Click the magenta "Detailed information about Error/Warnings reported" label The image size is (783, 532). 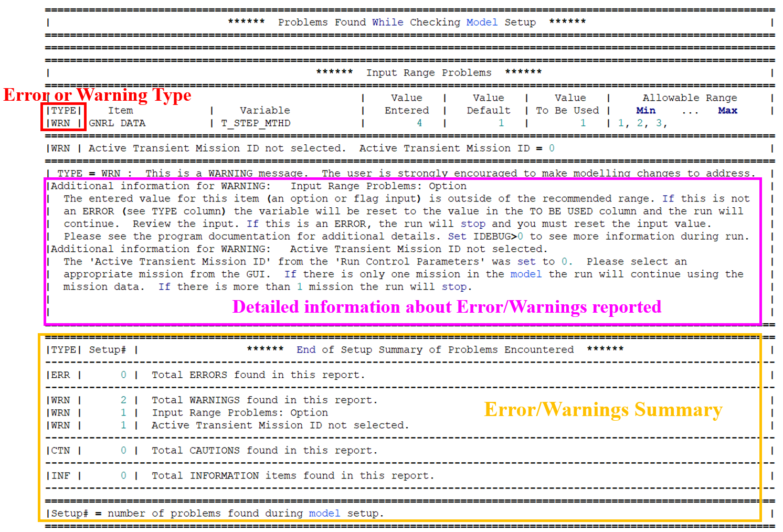[447, 307]
